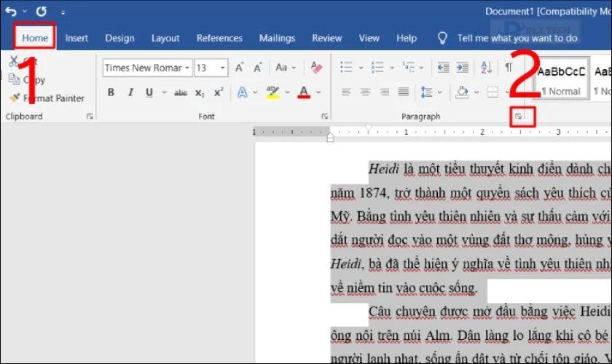Screen dimensions: 612x364
Task: Toggle Strikethrough abc formatting
Action: (181, 93)
